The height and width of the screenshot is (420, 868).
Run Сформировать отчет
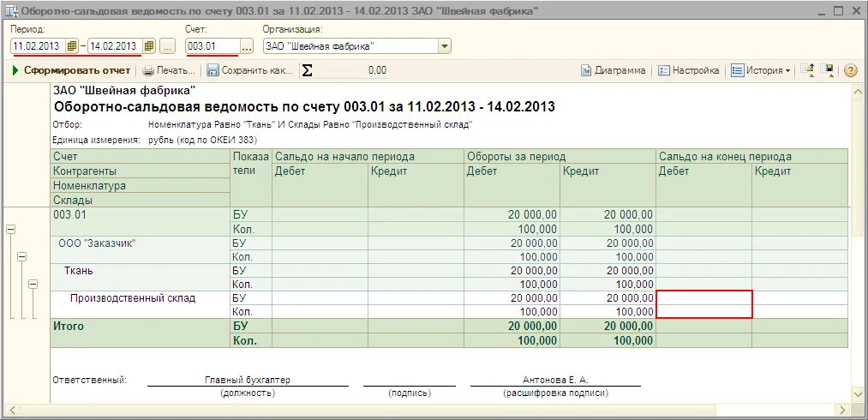click(x=71, y=70)
